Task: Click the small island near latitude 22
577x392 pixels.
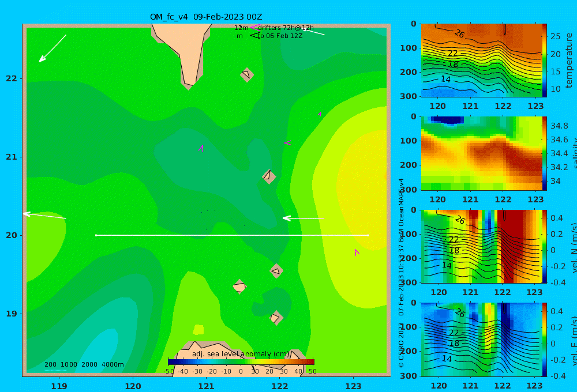Action: tap(246, 74)
